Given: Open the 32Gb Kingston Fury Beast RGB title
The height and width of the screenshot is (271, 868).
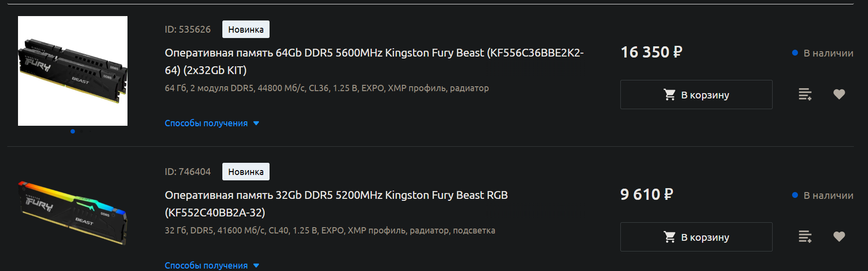Looking at the screenshot, I should (x=336, y=204).
